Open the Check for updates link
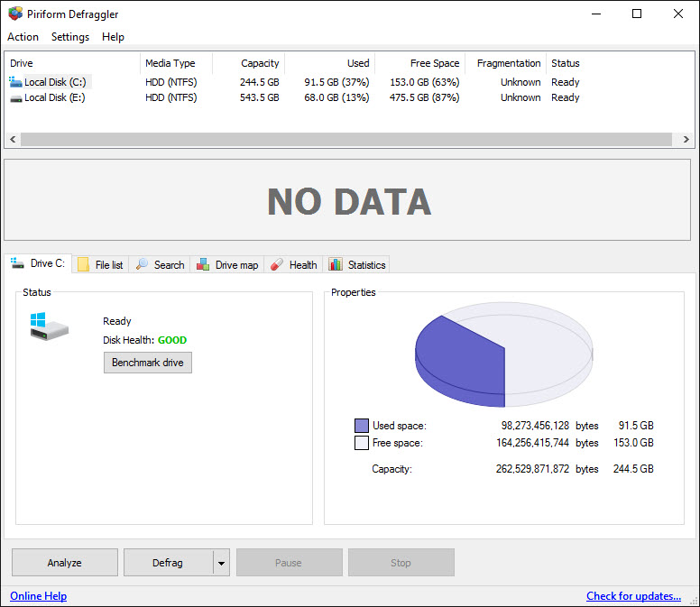This screenshot has height=607, width=700. tap(633, 596)
